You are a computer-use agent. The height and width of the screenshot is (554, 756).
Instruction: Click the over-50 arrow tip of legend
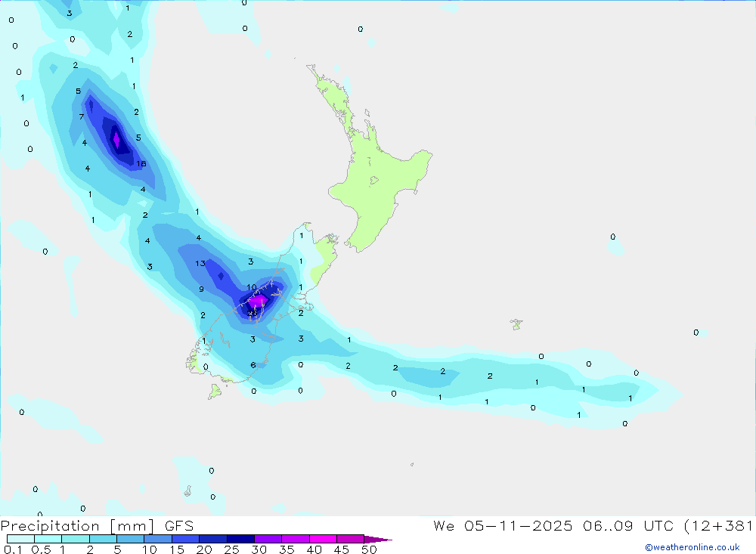[x=378, y=540]
